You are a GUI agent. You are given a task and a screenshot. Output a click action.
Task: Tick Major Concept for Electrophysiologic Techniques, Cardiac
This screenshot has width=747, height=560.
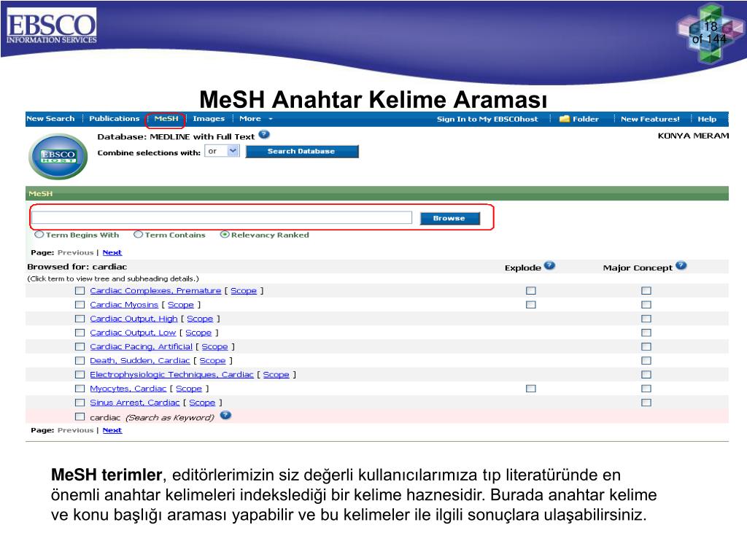click(646, 375)
